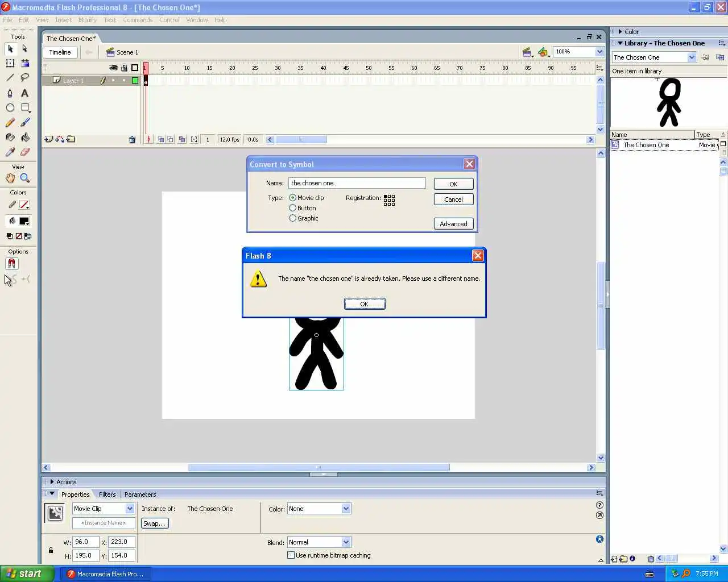Select the Text tool
This screenshot has width=728, height=582.
tap(24, 93)
